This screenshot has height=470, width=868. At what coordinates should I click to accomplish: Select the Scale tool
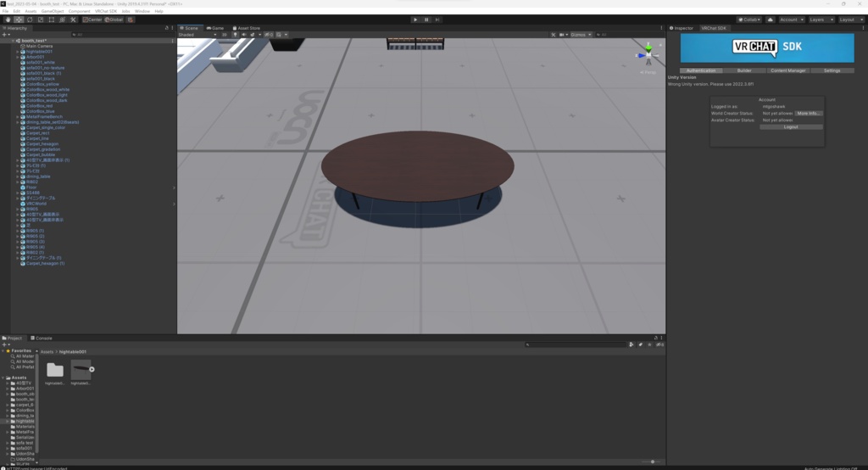pos(41,20)
